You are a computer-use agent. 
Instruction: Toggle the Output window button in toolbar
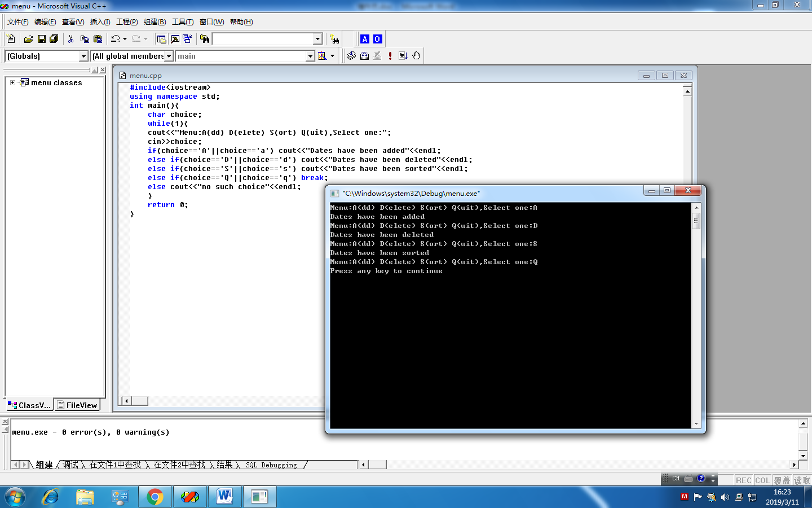click(175, 39)
